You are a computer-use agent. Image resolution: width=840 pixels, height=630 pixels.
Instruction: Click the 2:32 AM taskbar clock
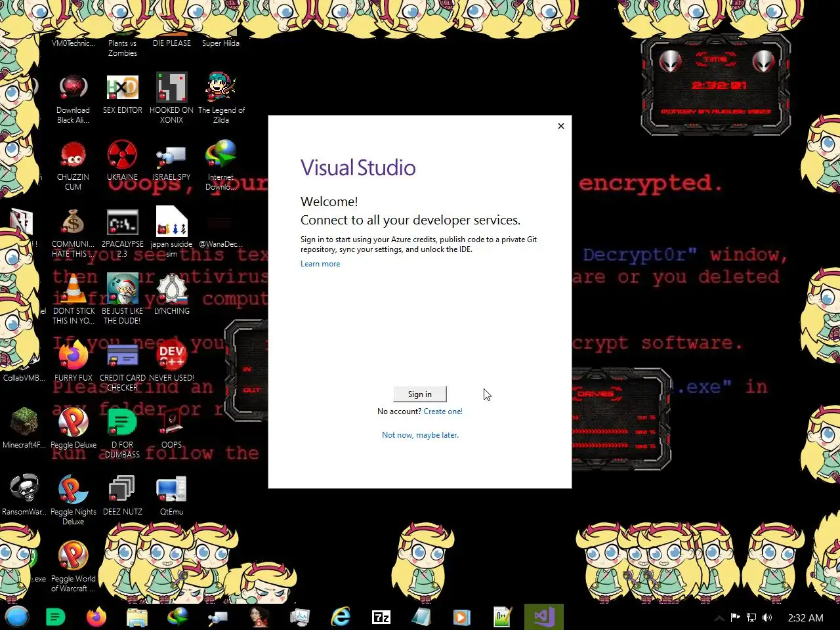(805, 618)
